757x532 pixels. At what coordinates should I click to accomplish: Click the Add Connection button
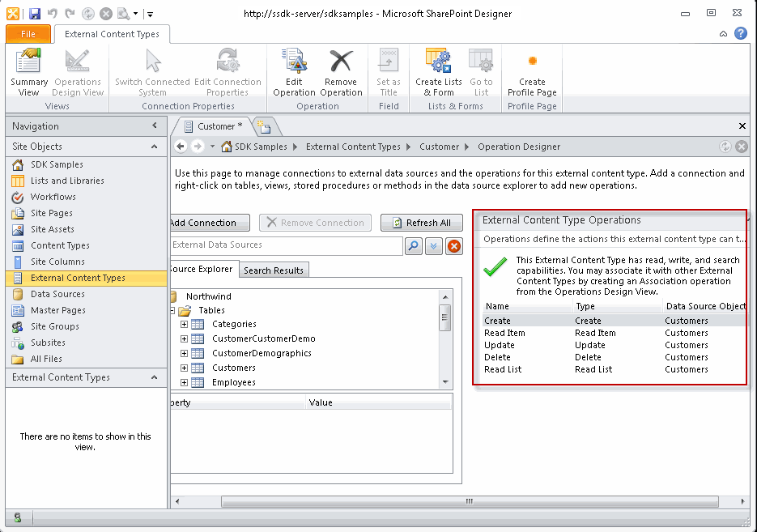[209, 222]
